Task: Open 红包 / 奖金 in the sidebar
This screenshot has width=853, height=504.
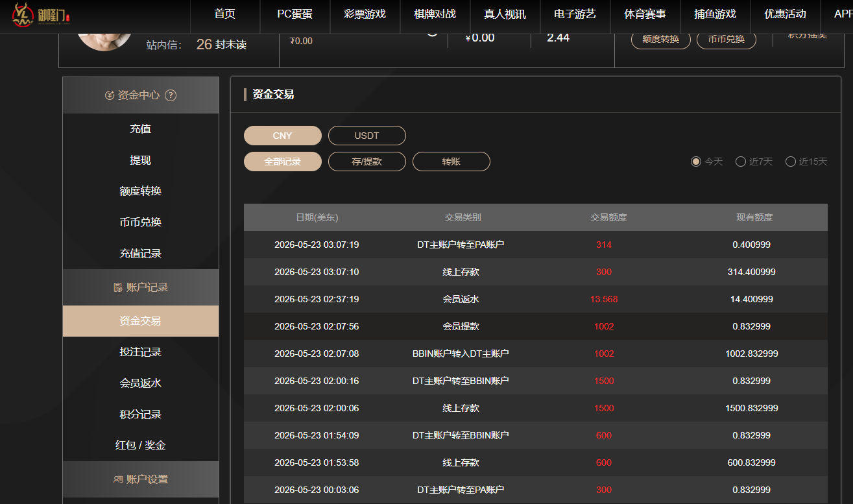Action: (x=141, y=446)
